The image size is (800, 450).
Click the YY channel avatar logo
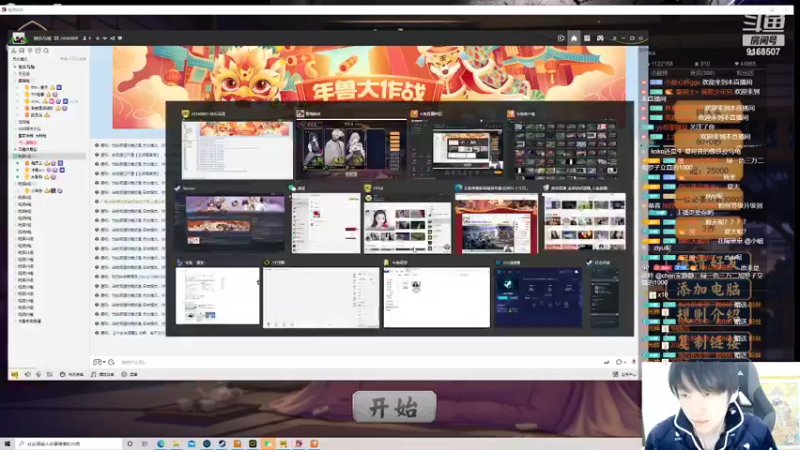click(x=19, y=38)
